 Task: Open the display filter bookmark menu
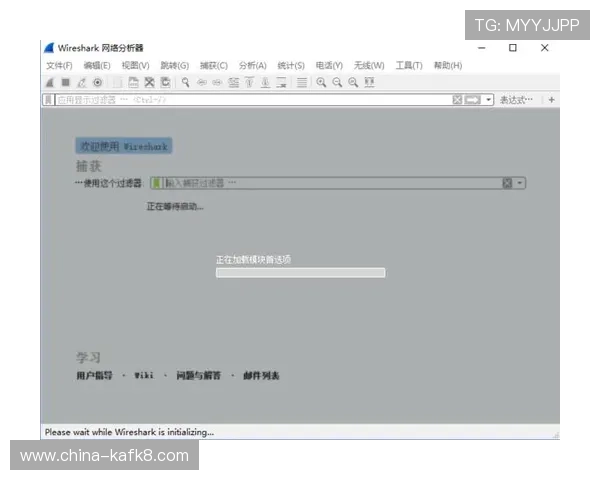(x=48, y=100)
